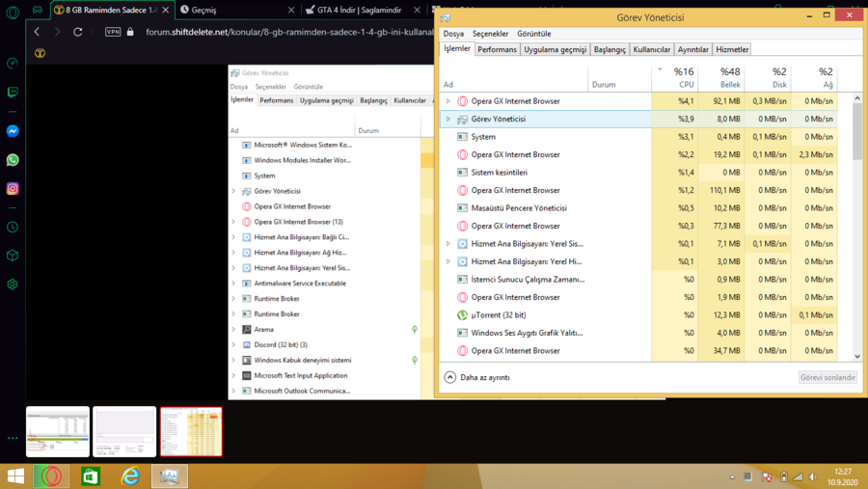Click the Opera GX logo menu icon

coord(13,12)
